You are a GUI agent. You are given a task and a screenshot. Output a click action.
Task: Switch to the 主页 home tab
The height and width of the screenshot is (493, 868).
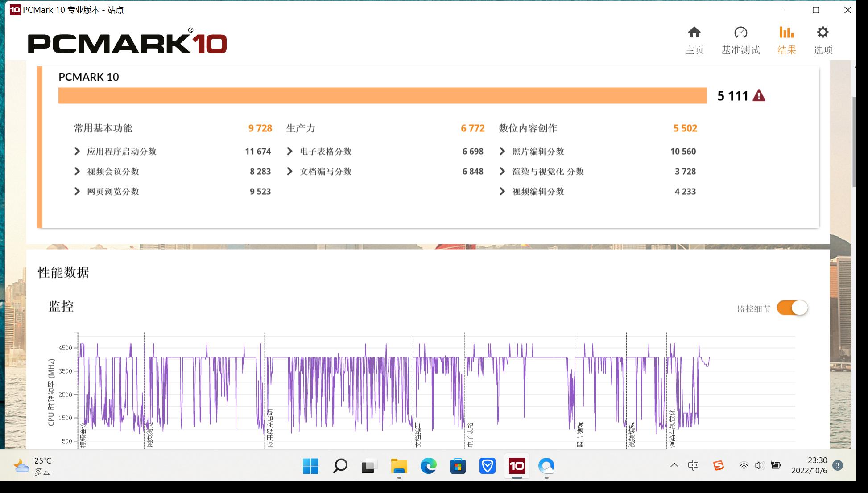click(x=694, y=32)
